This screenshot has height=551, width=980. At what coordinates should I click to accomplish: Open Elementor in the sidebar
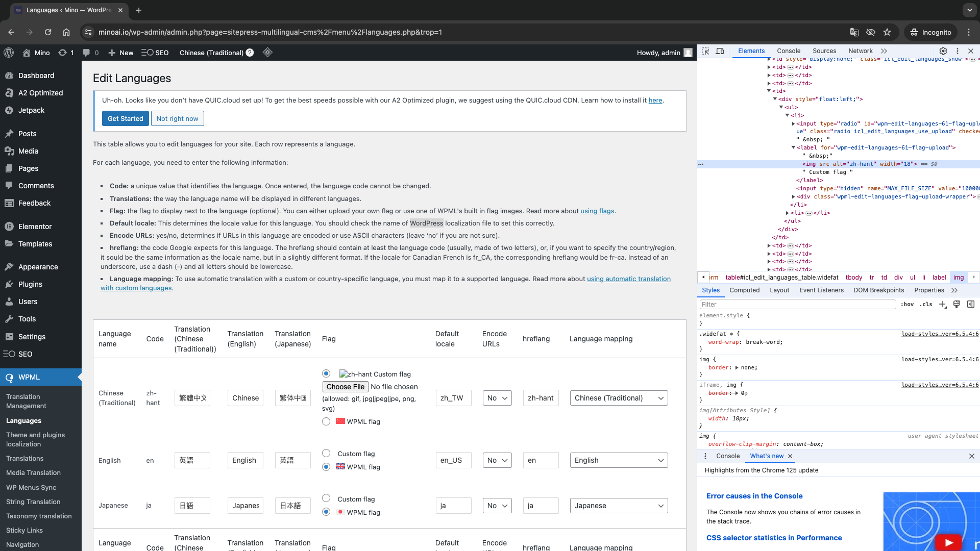point(35,227)
